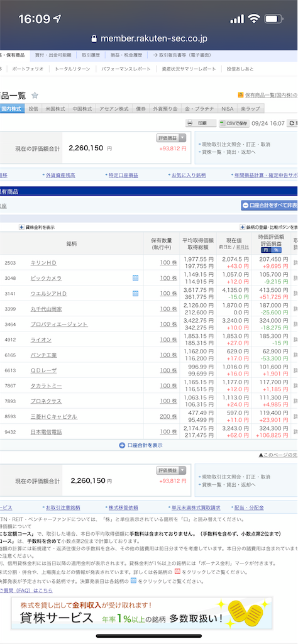Open the 投信あしあと submenu item
The image size is (298, 644).
[240, 69]
